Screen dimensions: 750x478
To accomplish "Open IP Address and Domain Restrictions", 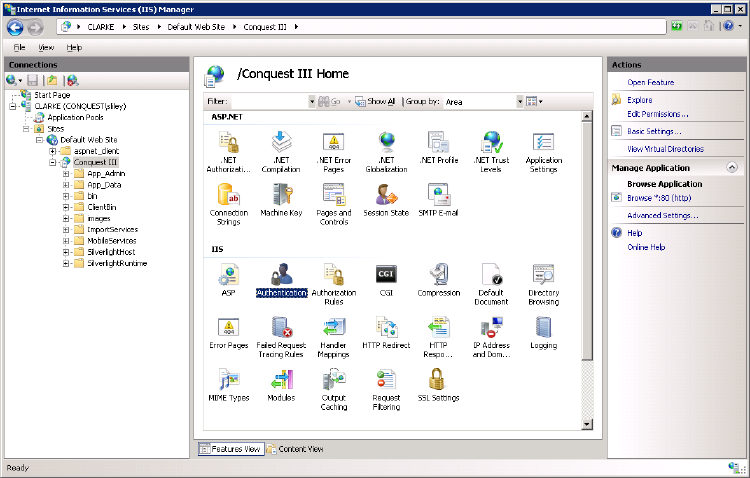I will 491,337.
